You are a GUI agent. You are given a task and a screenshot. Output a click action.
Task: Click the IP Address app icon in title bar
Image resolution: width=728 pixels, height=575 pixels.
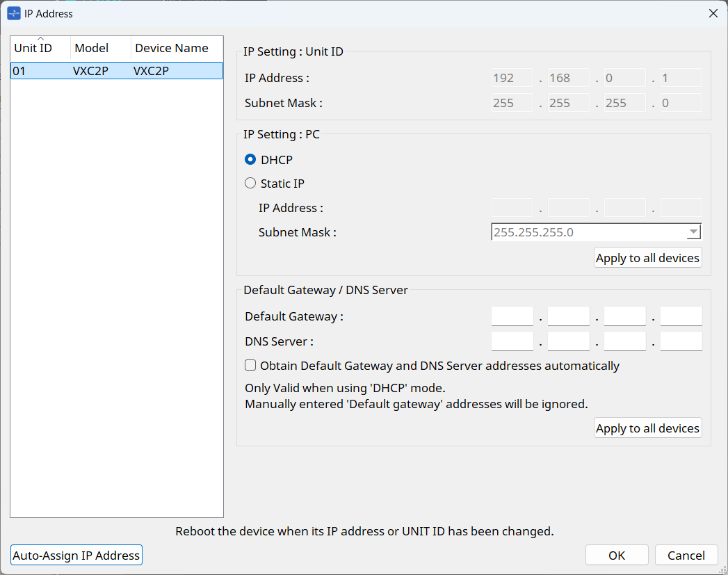click(13, 13)
